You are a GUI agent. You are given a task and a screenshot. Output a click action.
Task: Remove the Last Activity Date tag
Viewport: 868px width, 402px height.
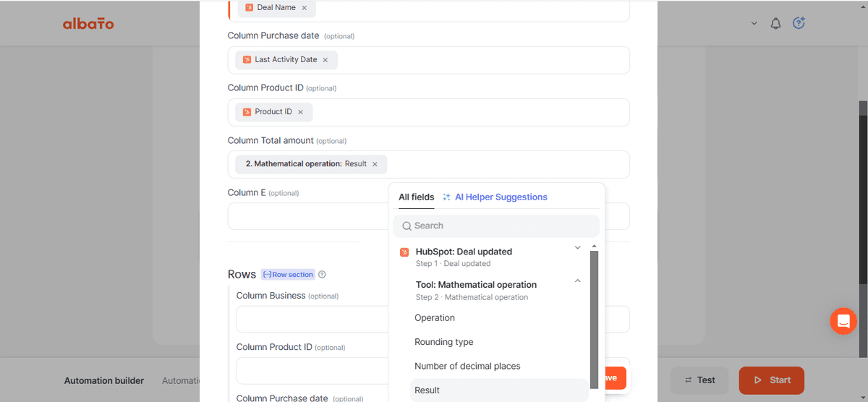pyautogui.click(x=325, y=60)
